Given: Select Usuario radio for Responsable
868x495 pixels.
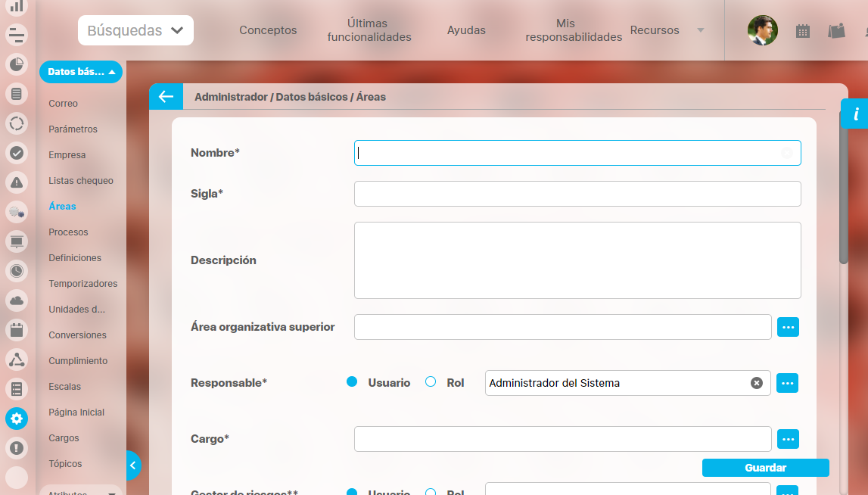Looking at the screenshot, I should (x=352, y=382).
